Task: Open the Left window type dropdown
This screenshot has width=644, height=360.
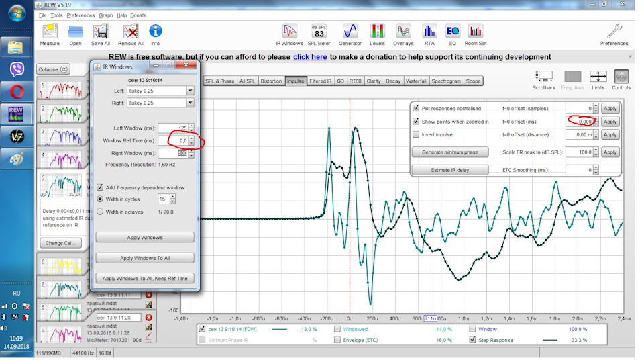Action: click(190, 91)
